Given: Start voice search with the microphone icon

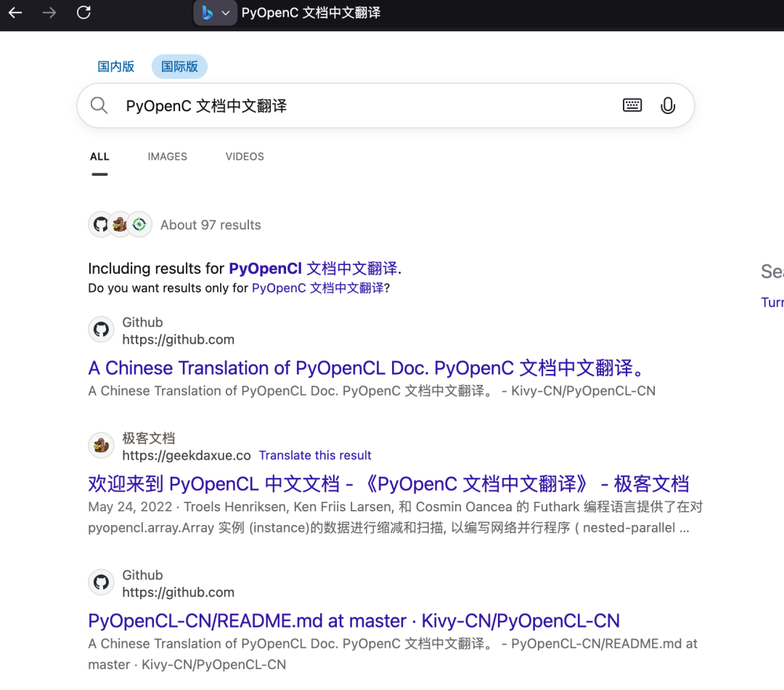Looking at the screenshot, I should click(x=668, y=105).
